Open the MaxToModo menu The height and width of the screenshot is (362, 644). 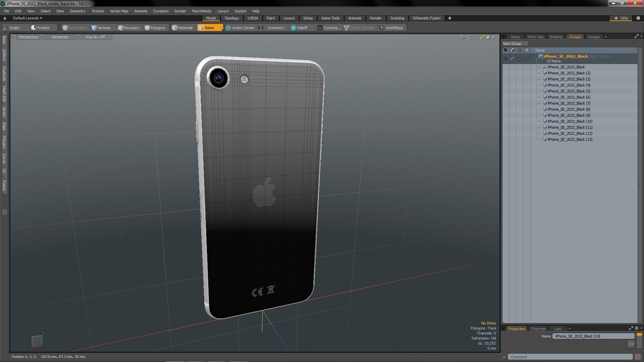click(202, 11)
